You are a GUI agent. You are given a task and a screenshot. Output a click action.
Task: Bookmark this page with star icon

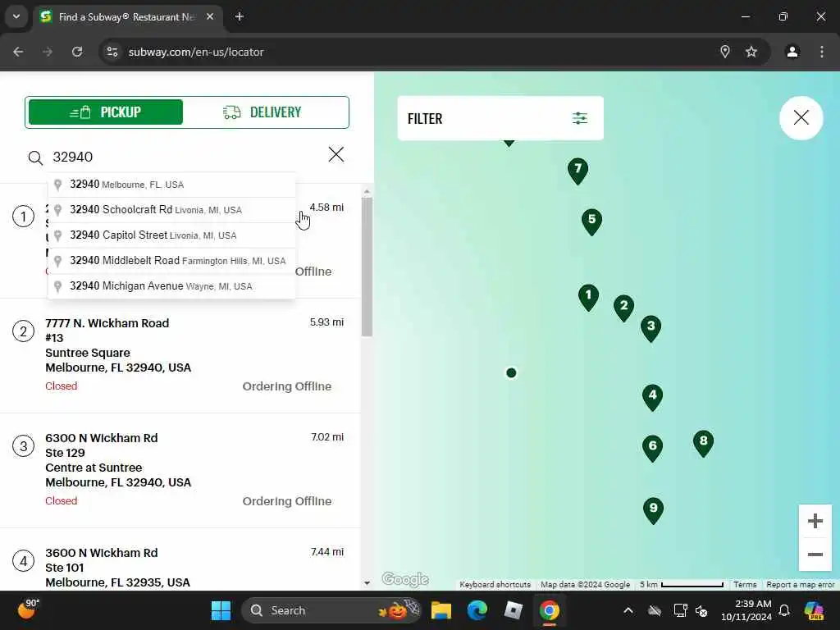[751, 52]
